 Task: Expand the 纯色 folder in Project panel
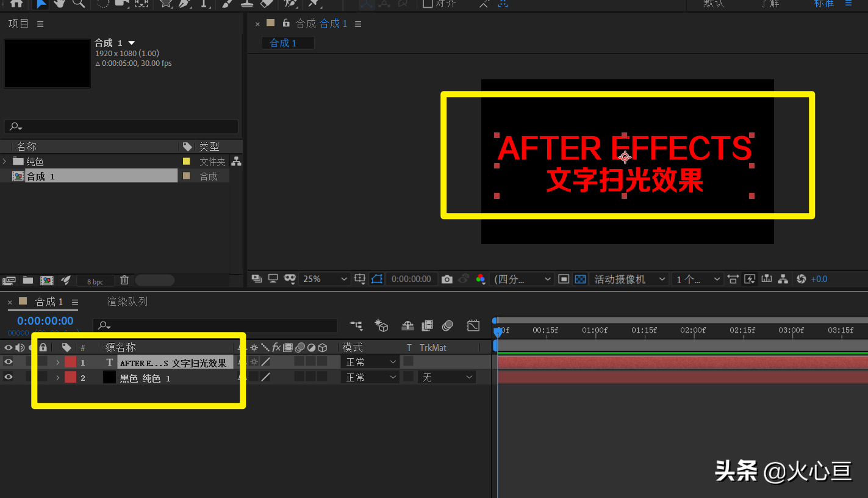pos(5,161)
